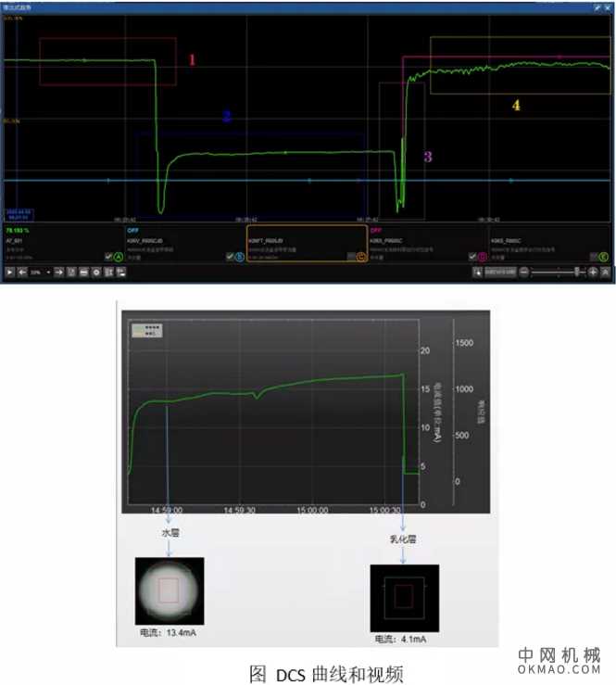Click the left arrow scroll-back icon
This screenshot has height=685, width=616.
click(x=22, y=273)
